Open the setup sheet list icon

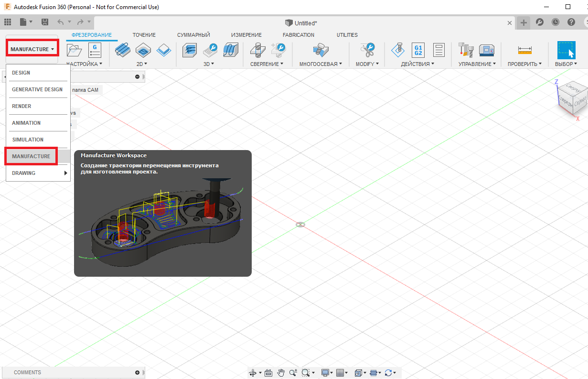point(438,50)
